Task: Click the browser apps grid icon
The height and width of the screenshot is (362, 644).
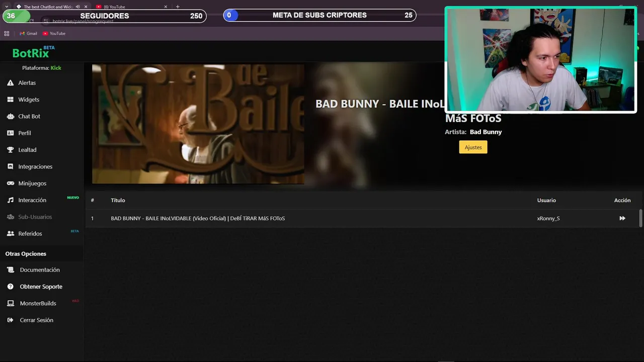Action: click(x=7, y=33)
